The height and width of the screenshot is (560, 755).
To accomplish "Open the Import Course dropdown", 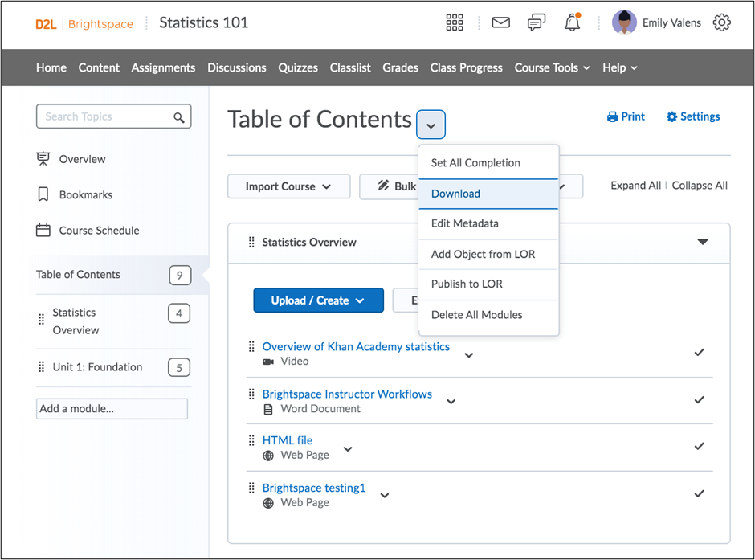I will coord(288,186).
